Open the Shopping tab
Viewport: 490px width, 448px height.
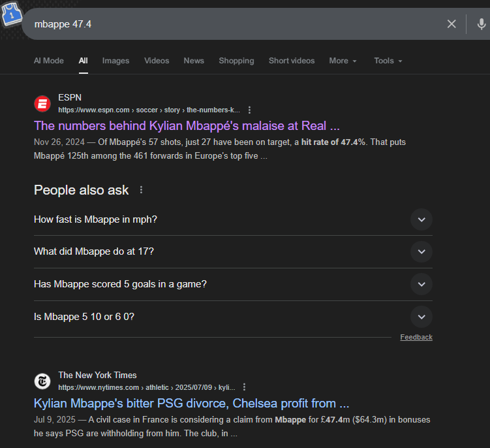click(236, 61)
